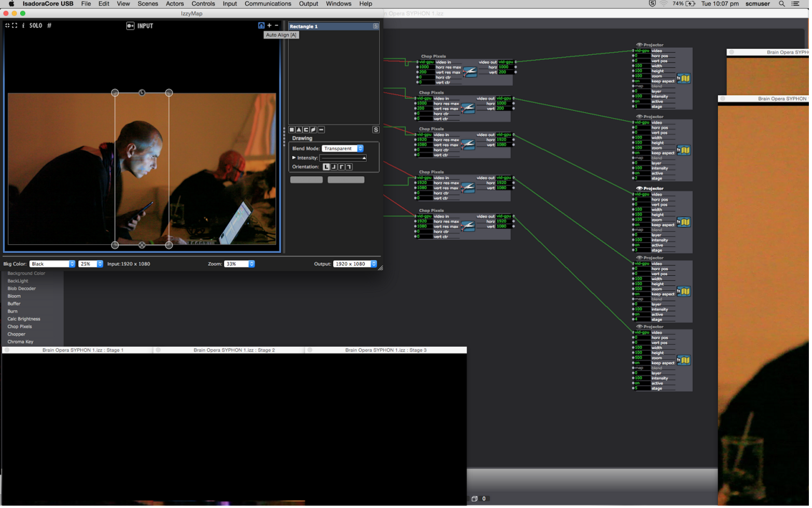Click the rotate handle atop the selection rectangle
This screenshot has height=508, width=812.
(142, 93)
